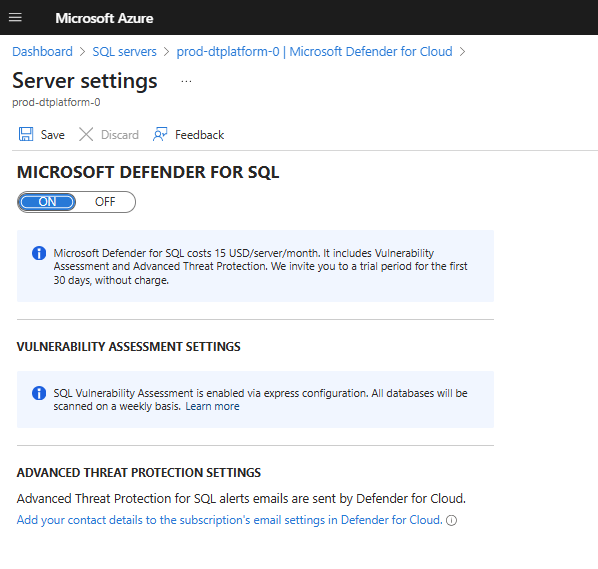Click the Discard X icon

tap(86, 134)
